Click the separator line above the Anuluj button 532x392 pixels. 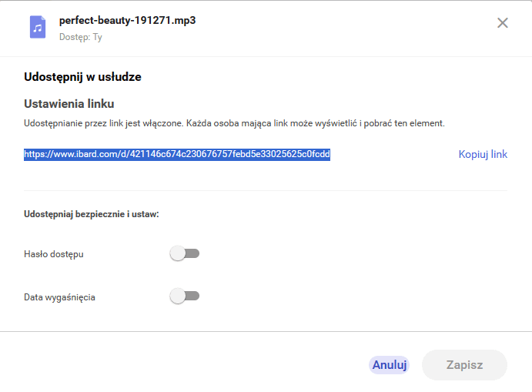click(266, 332)
